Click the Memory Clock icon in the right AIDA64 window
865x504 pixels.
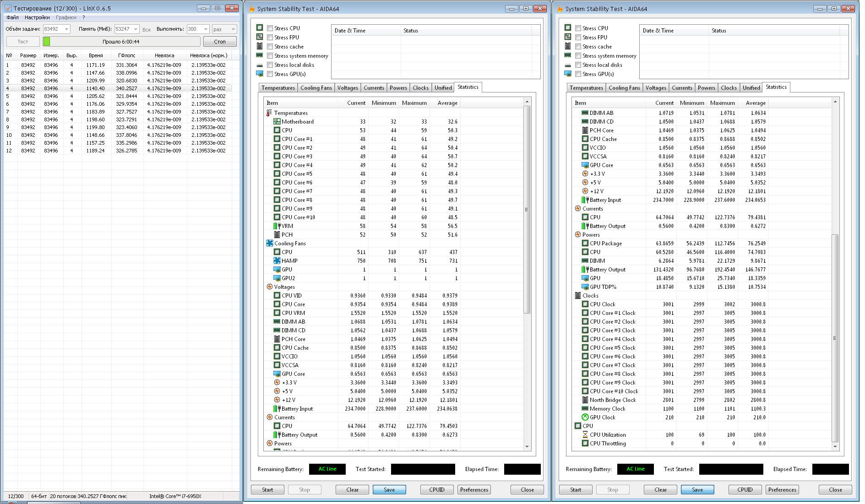pos(585,409)
